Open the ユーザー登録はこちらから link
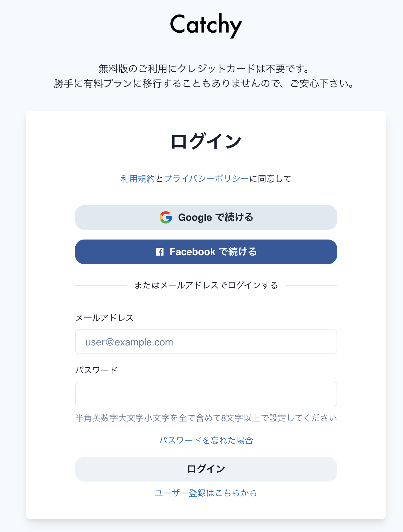The width and height of the screenshot is (403, 532). (206, 493)
